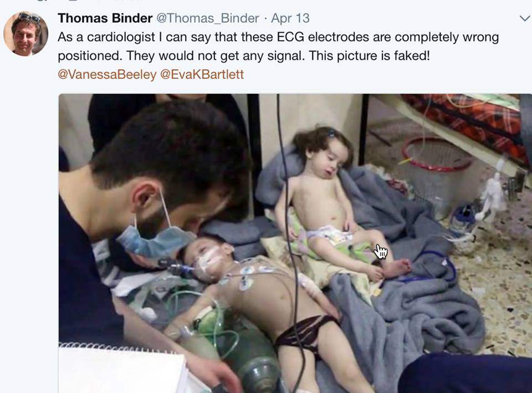
Task: Open the Apr 13 timestamp permalink
Action: coord(290,18)
